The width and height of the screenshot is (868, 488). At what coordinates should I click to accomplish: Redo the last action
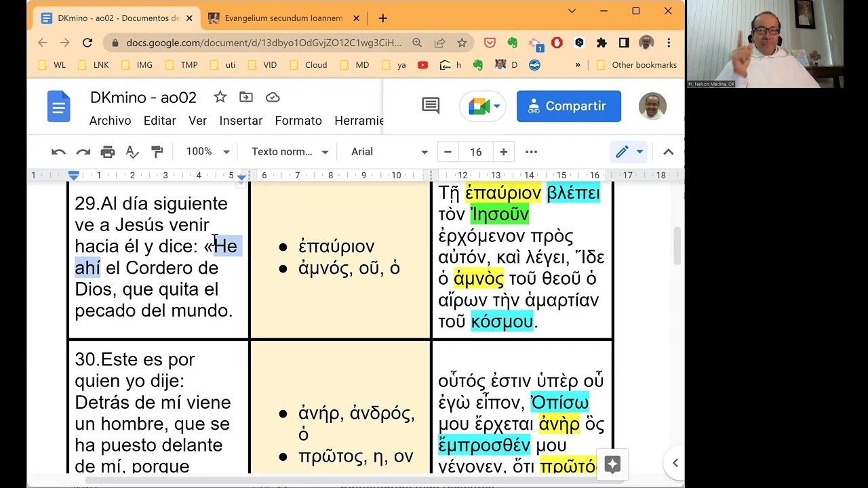point(83,152)
